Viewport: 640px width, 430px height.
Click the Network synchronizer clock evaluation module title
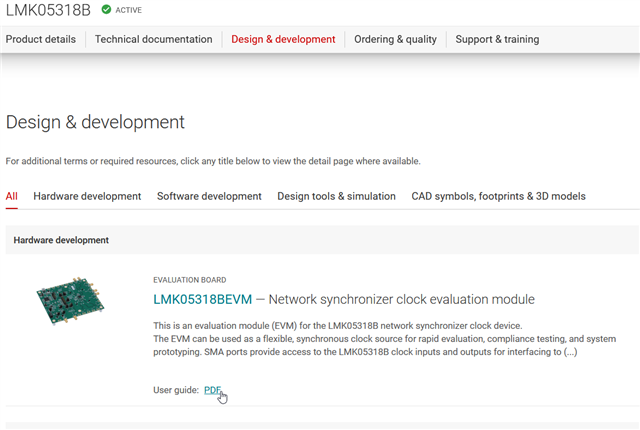[402, 299]
